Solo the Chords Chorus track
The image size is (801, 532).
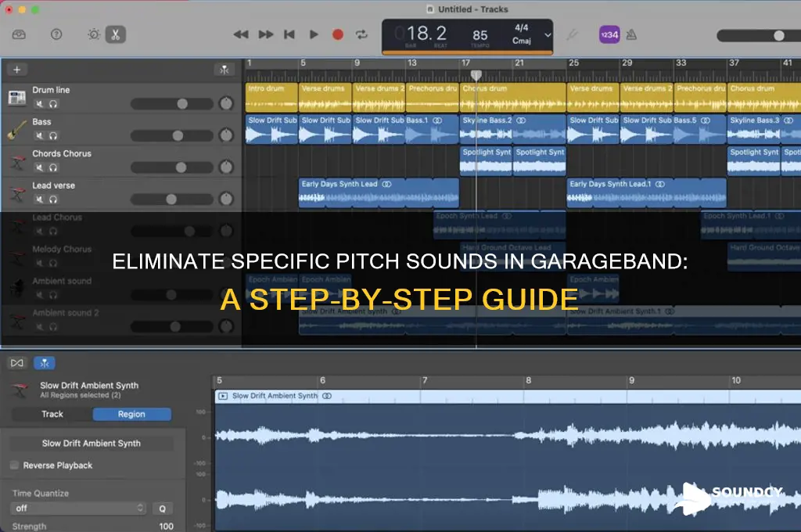52,167
